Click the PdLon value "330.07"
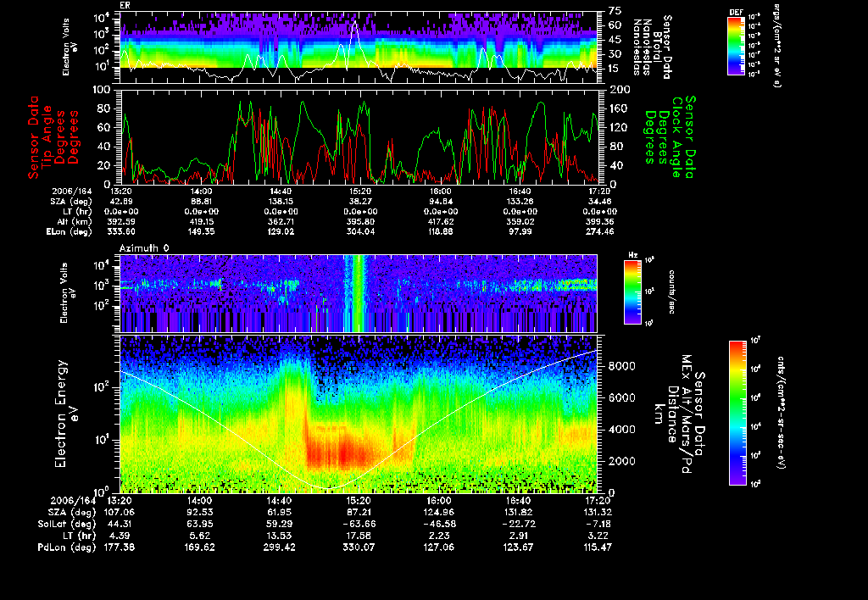 tap(359, 547)
